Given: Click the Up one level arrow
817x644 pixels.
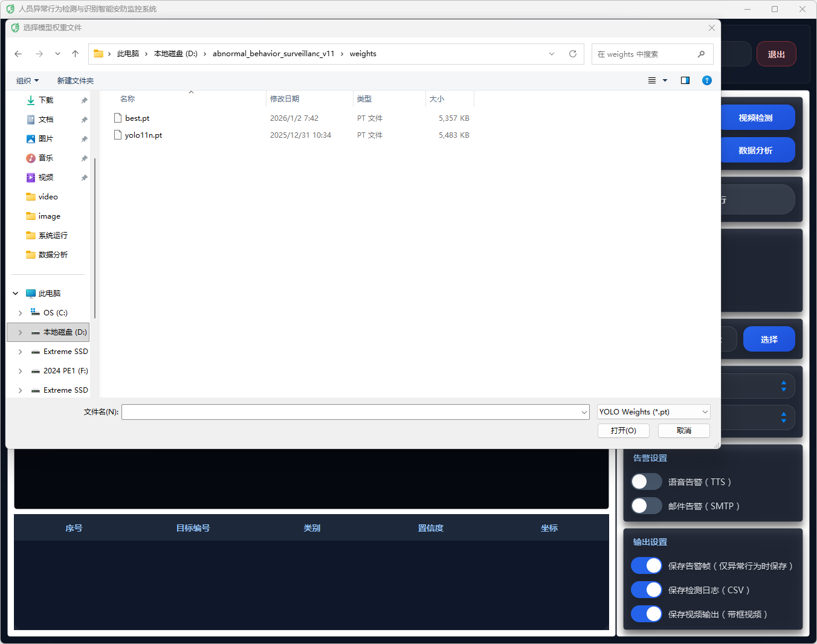Looking at the screenshot, I should [x=75, y=54].
